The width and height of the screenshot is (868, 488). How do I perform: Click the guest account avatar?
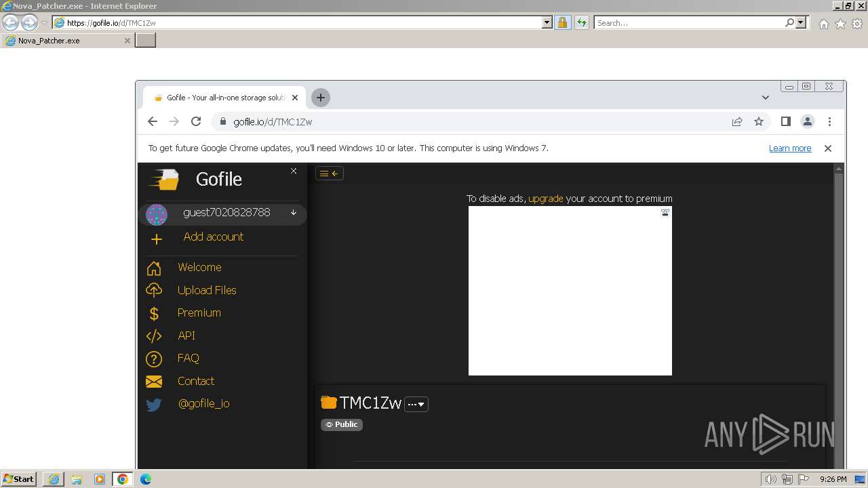click(x=157, y=215)
